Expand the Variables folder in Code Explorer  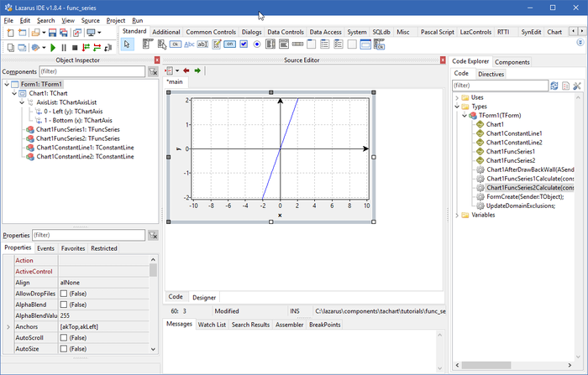click(456, 215)
